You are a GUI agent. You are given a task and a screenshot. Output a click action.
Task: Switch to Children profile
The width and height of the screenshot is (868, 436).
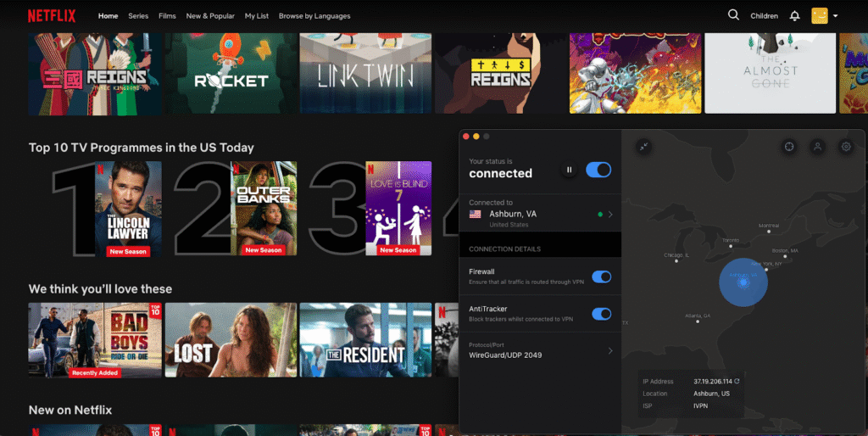[764, 16]
